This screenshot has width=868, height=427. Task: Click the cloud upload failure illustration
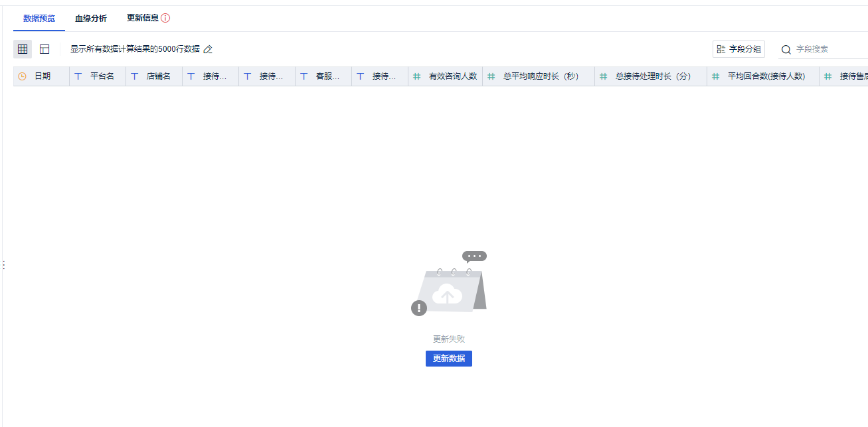pyautogui.click(x=449, y=284)
